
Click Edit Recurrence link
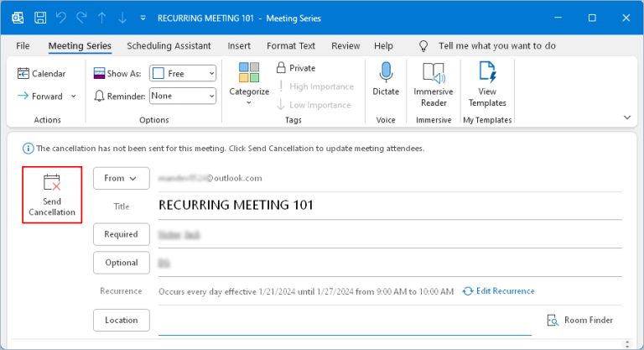click(499, 291)
